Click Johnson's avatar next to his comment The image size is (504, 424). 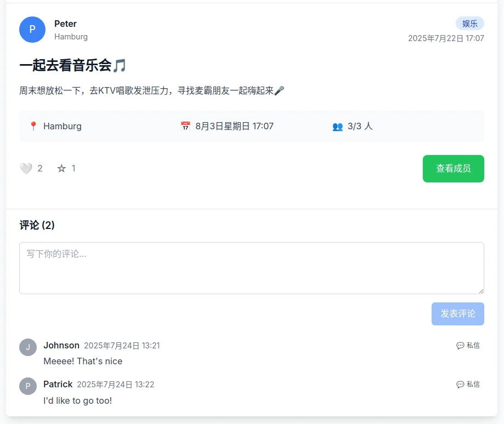[x=28, y=347]
